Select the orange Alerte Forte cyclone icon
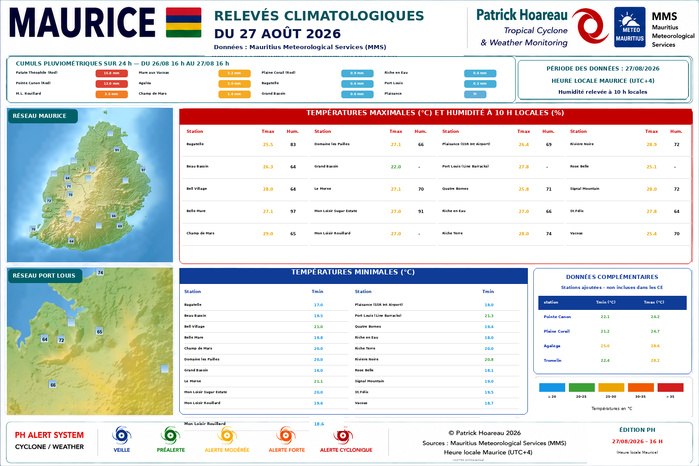 pyautogui.click(x=286, y=435)
